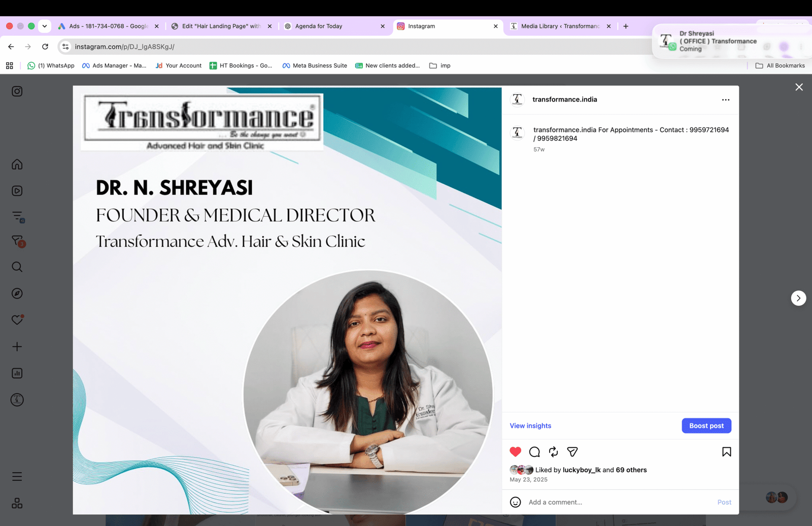Open site information icon in address bar
812x526 pixels.
65,47
